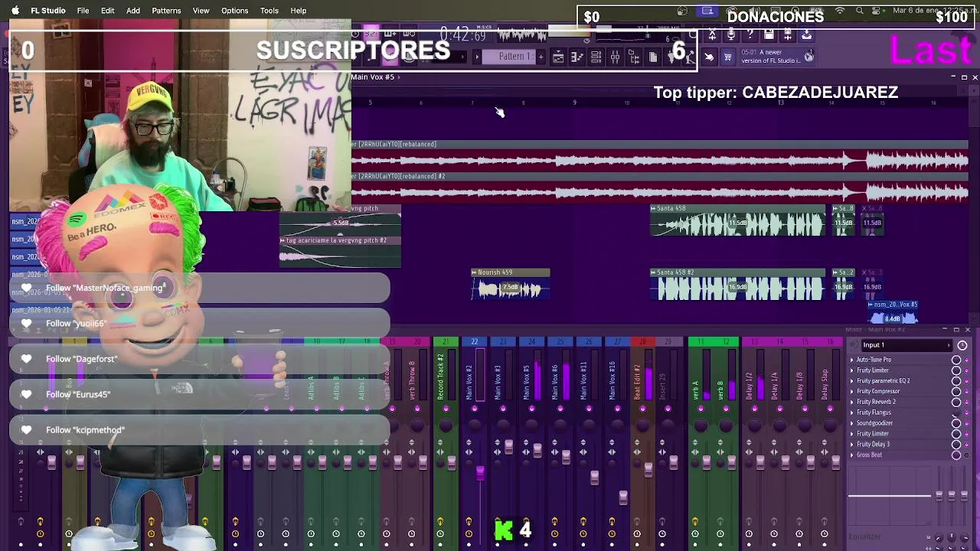Image resolution: width=980 pixels, height=551 pixels.
Task: Click bar 9 on the playlist timeline
Action: pyautogui.click(x=574, y=103)
